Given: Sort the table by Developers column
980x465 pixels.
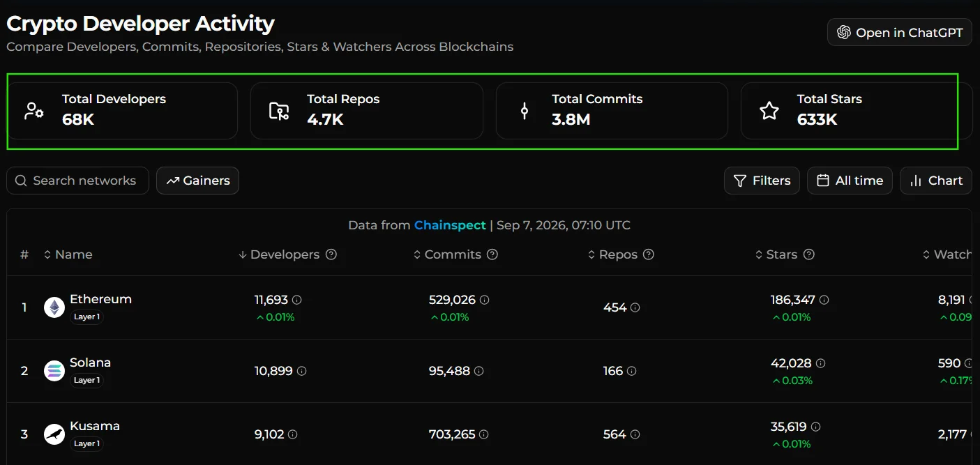Looking at the screenshot, I should click(279, 254).
